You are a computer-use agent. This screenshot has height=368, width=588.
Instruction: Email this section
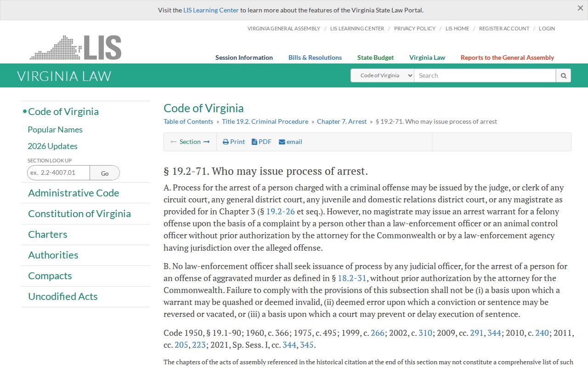click(x=290, y=142)
